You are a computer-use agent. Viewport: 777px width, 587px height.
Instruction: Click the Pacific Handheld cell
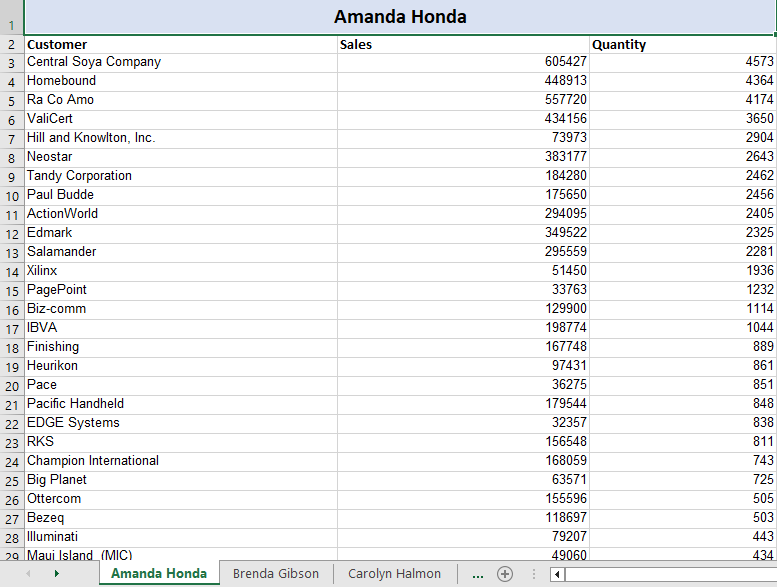pyautogui.click(x=181, y=405)
